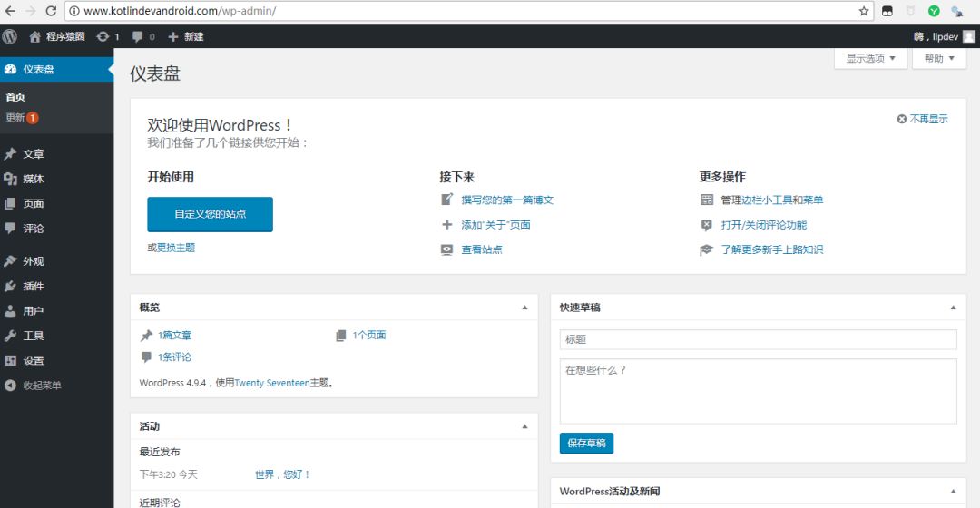Open the 插件 menu label
This screenshot has height=508, width=980.
(34, 286)
